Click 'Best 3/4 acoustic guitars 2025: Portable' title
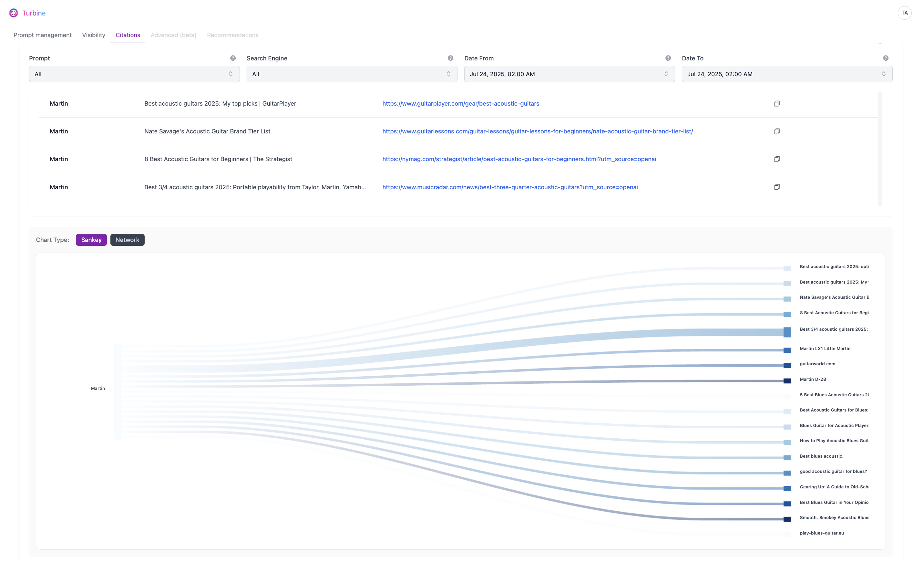 tap(255, 187)
